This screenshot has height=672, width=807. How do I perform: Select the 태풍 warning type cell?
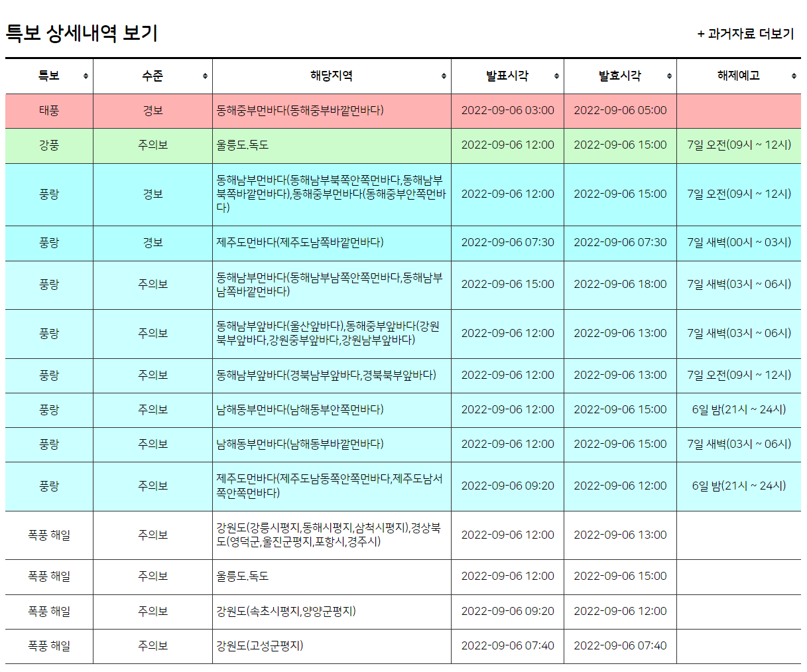coord(49,111)
